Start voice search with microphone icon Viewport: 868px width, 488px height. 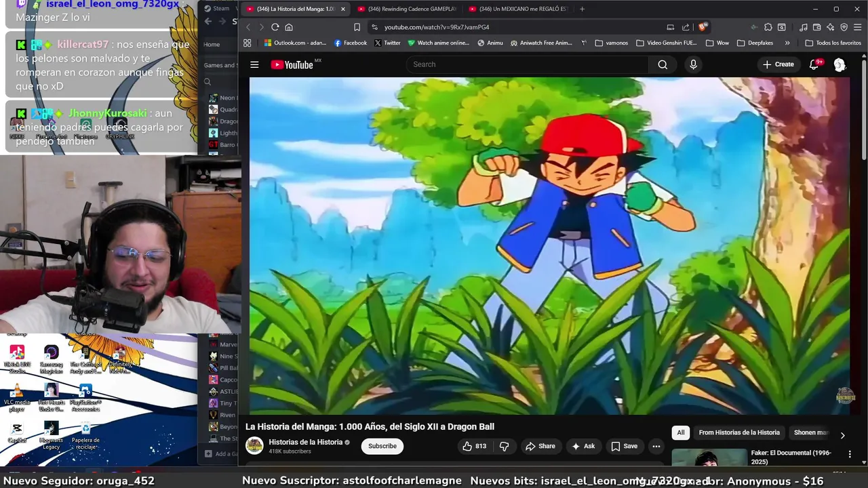(x=693, y=64)
